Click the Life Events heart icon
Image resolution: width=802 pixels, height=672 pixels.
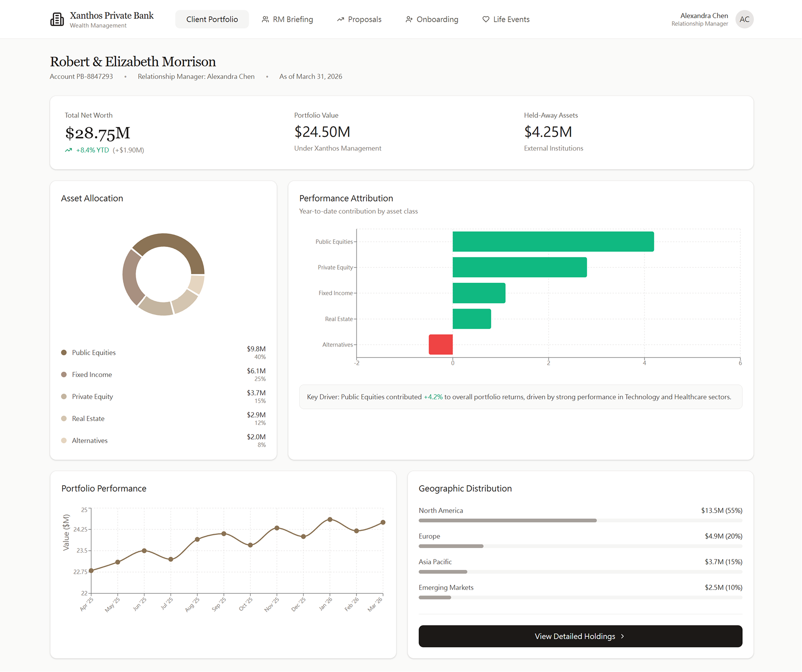click(486, 19)
